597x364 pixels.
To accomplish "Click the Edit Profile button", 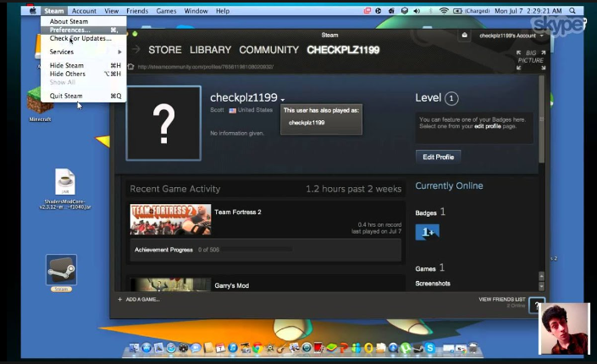I will pos(438,157).
